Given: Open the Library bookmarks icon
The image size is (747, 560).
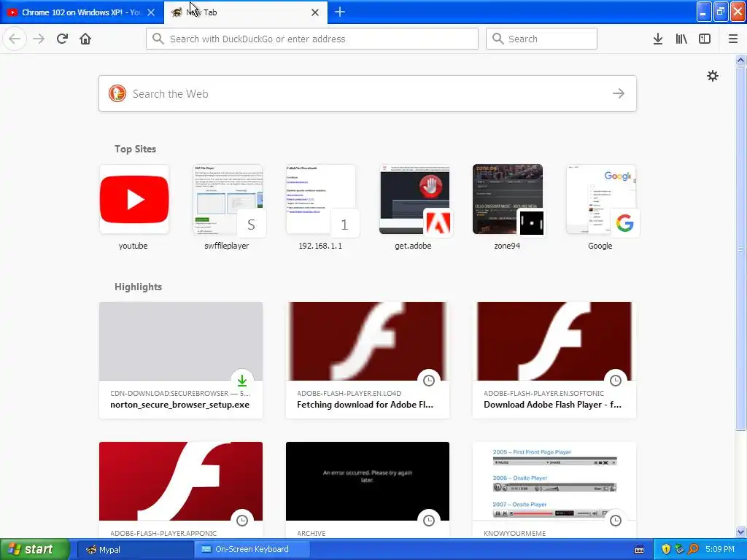Looking at the screenshot, I should (681, 39).
